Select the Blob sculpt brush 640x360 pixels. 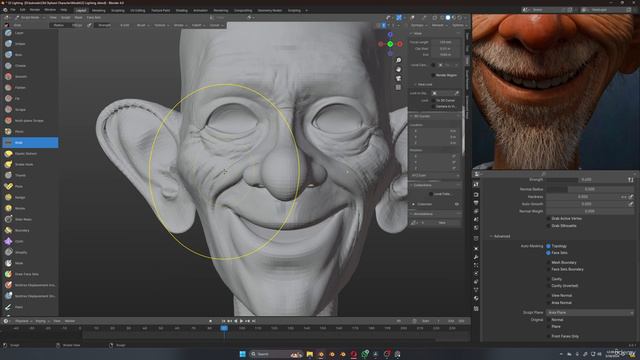(x=30, y=55)
